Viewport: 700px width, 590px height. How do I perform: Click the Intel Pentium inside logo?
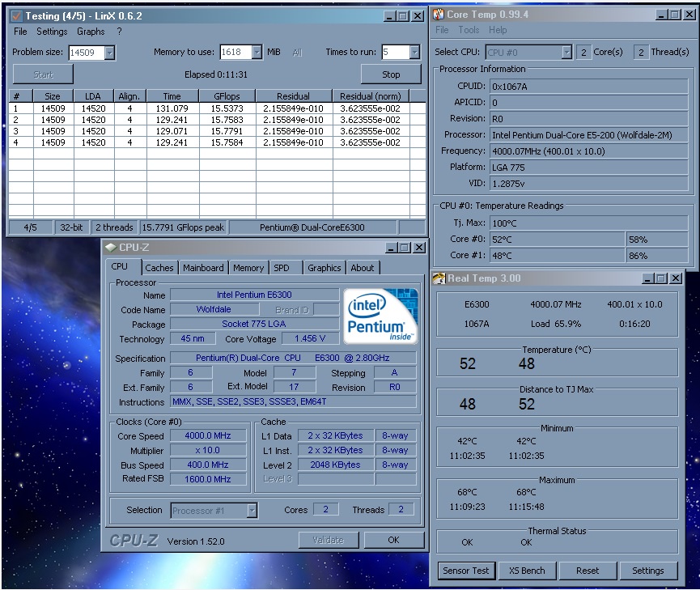[x=380, y=316]
